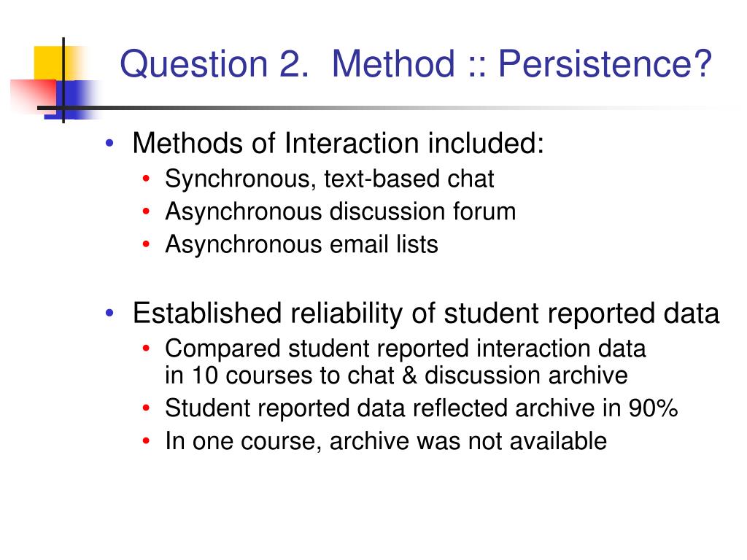The height and width of the screenshot is (560, 747).
Task: Click the 'Asynchronous discussion forum' line
Action: click(x=340, y=211)
